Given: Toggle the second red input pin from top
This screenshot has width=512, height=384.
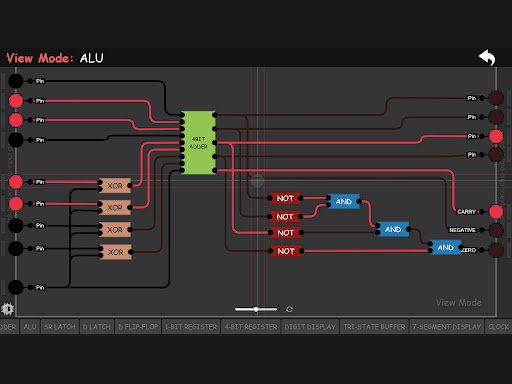Looking at the screenshot, I should coord(15,120).
